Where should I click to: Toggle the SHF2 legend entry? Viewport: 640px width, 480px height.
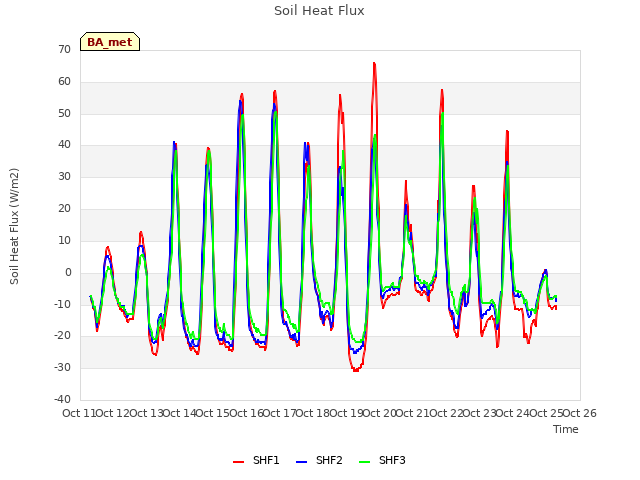[x=319, y=460]
